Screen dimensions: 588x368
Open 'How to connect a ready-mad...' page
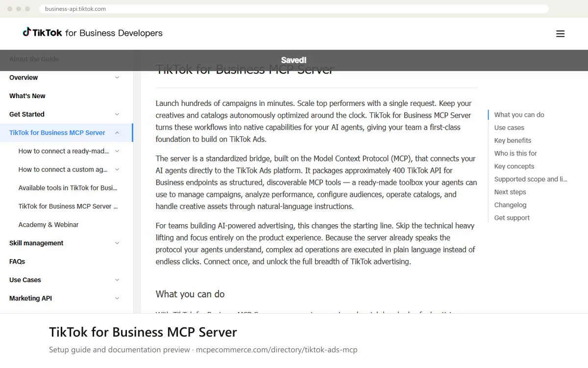coord(64,151)
